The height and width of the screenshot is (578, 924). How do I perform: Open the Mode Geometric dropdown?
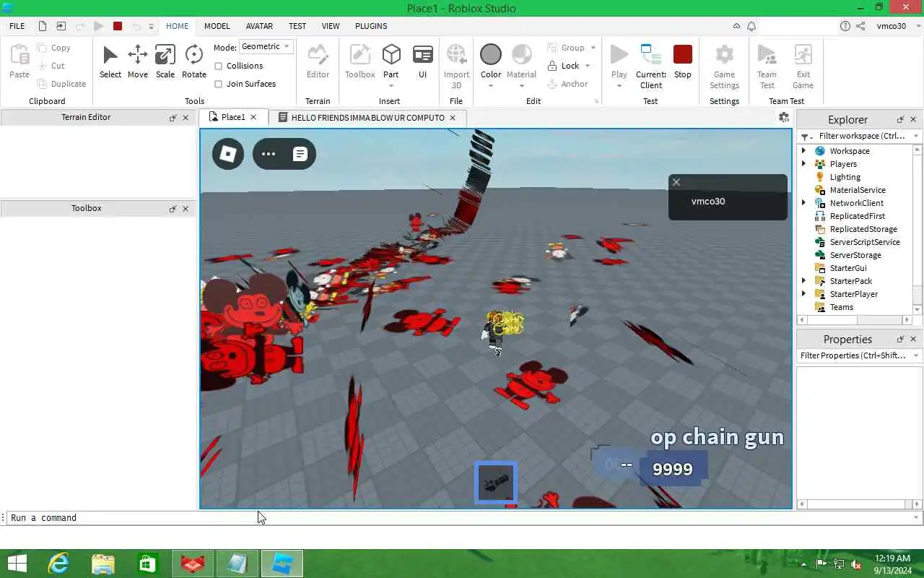click(266, 46)
